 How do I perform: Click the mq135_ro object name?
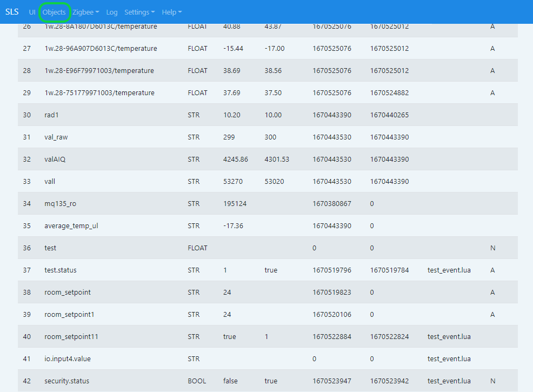coord(60,203)
